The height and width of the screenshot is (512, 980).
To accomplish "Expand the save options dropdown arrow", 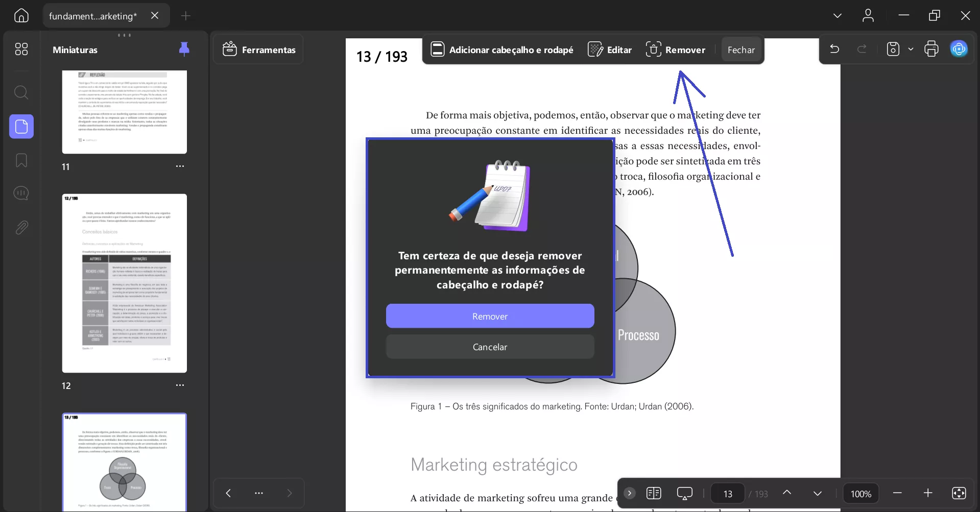I will pos(911,49).
